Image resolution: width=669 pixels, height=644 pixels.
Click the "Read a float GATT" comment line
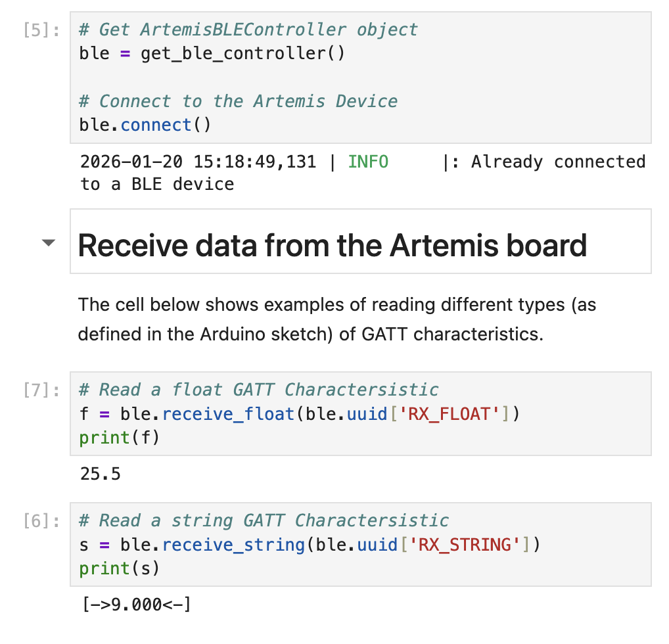coord(258,390)
